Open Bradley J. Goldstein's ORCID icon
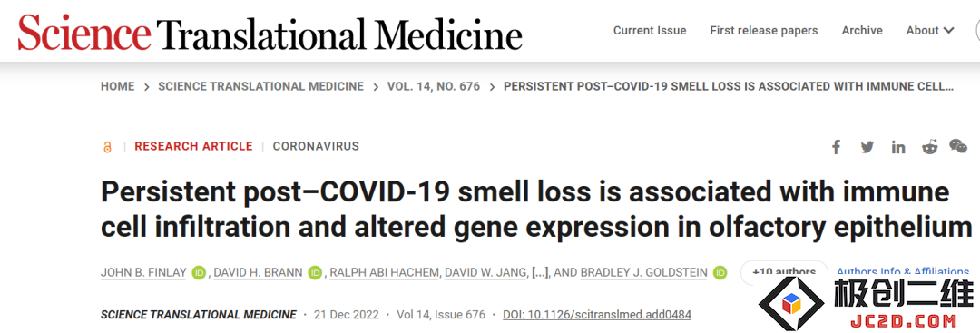Screen dimensions: 980x333 [x=720, y=272]
